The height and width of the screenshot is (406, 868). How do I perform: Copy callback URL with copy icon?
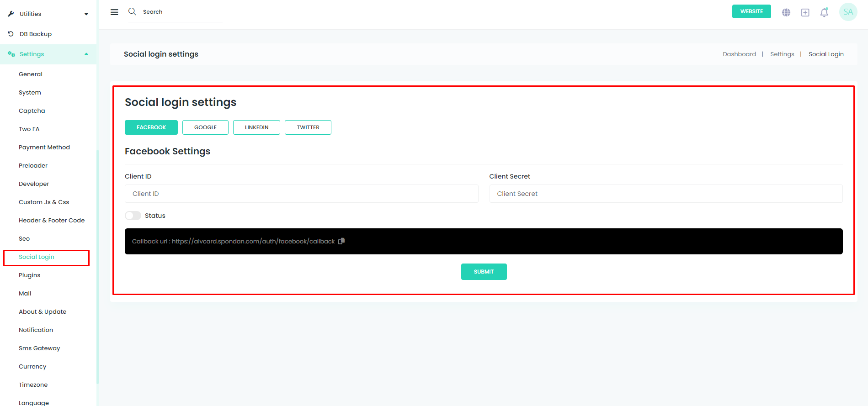tap(341, 241)
